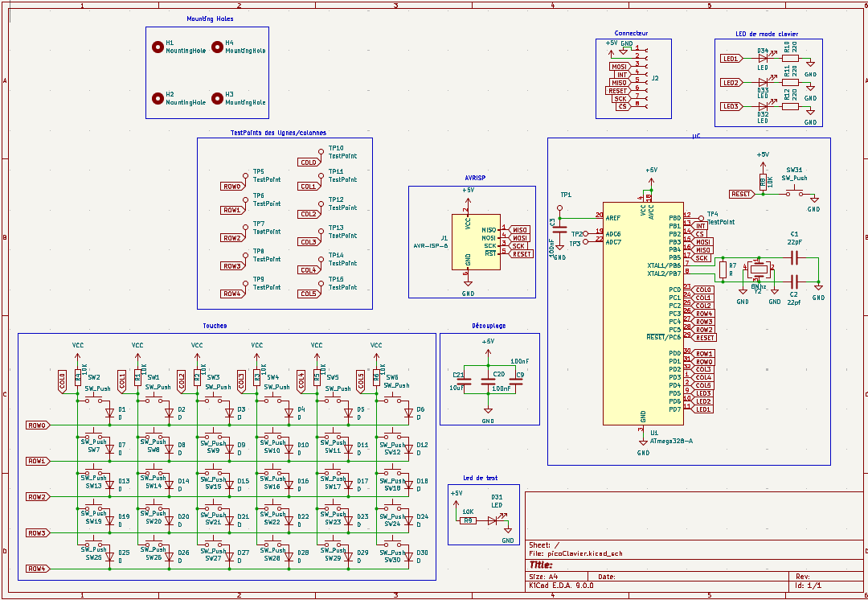
Task: Select the D34 LED next to LED1
Action: click(764, 59)
